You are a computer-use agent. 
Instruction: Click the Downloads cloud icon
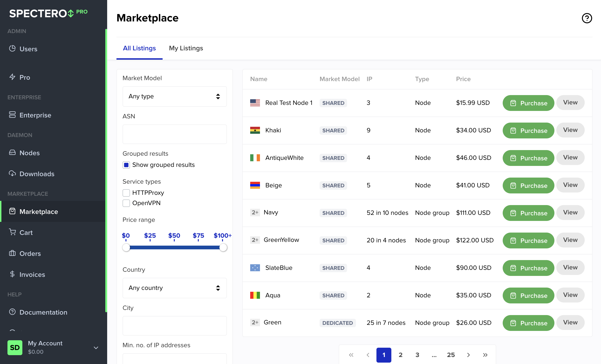(x=12, y=173)
